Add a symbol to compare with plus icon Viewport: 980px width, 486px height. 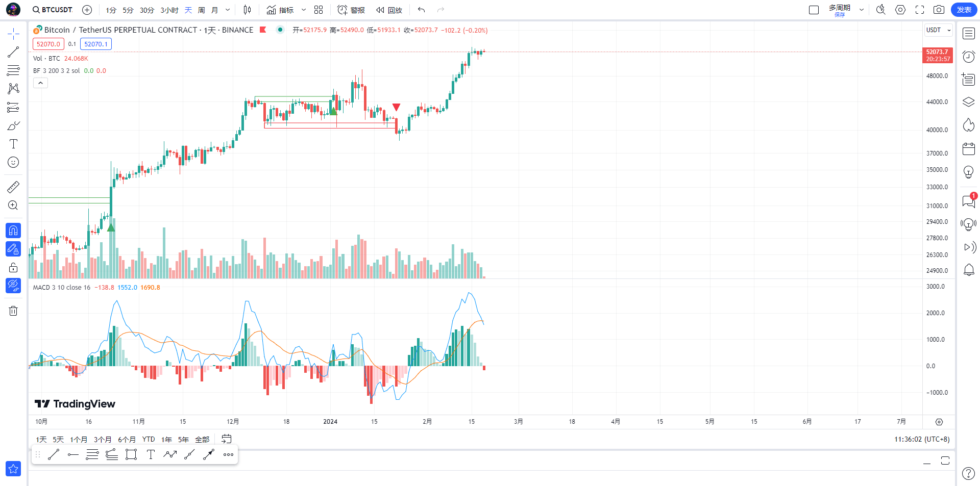[x=87, y=10]
